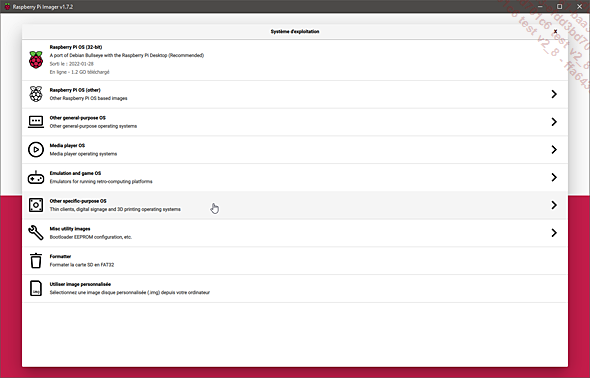Expand the Emulation and game OS chevron
This screenshot has height=378, width=590.
(554, 177)
